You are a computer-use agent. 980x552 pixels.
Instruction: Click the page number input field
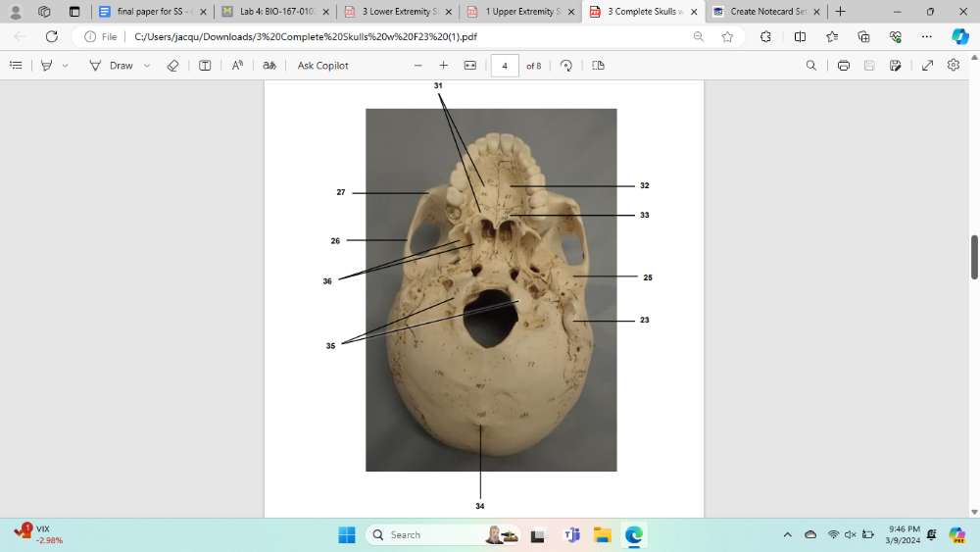[504, 66]
